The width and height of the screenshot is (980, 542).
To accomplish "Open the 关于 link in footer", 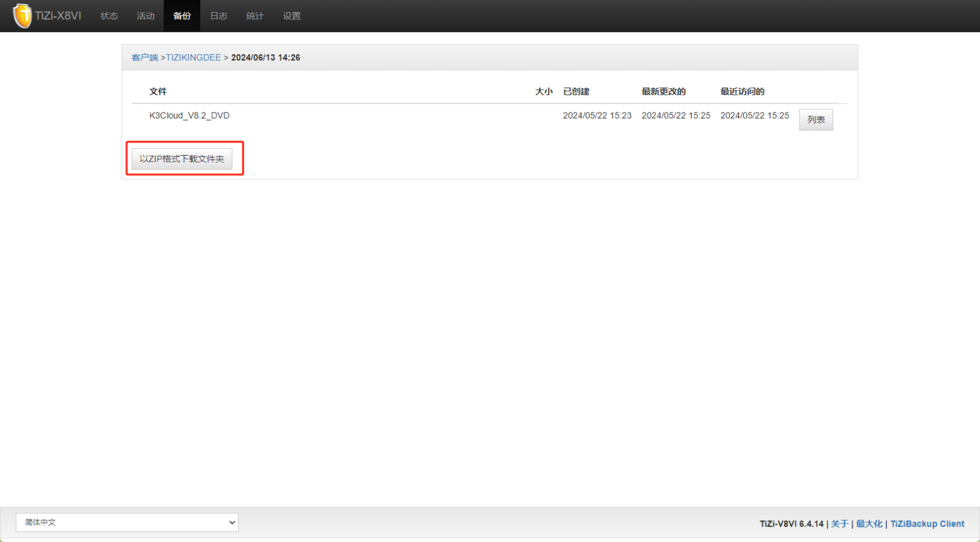I will tap(839, 523).
